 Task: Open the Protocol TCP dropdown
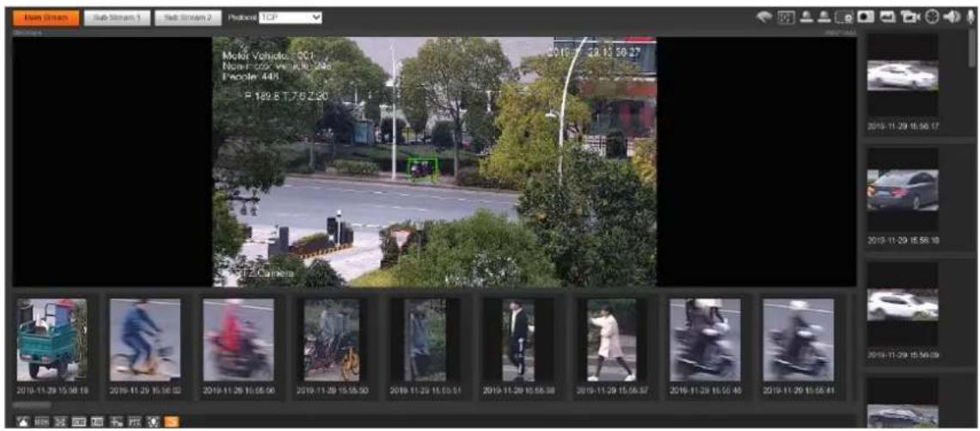pos(291,18)
